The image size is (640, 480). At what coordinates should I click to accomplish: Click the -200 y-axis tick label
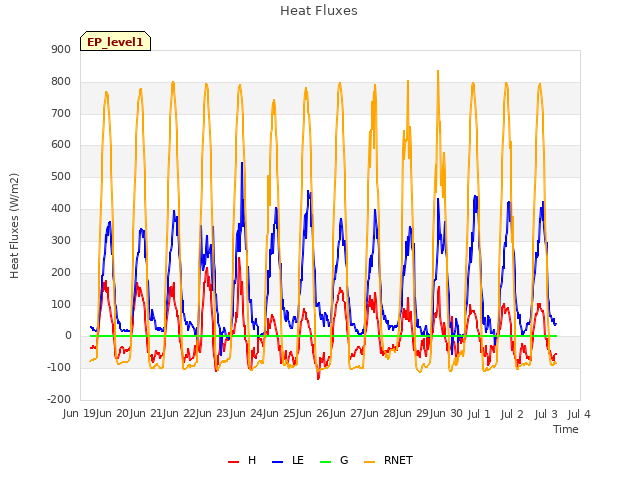click(59, 399)
